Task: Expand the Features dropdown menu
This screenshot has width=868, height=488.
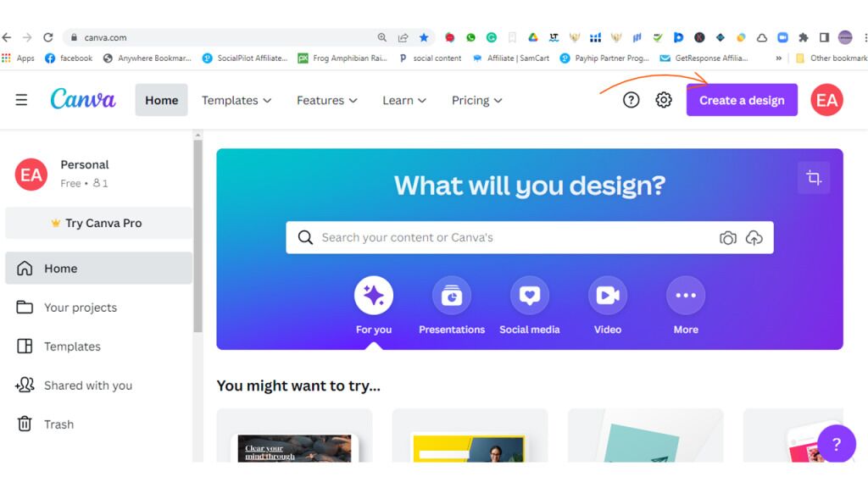Action: tap(327, 100)
